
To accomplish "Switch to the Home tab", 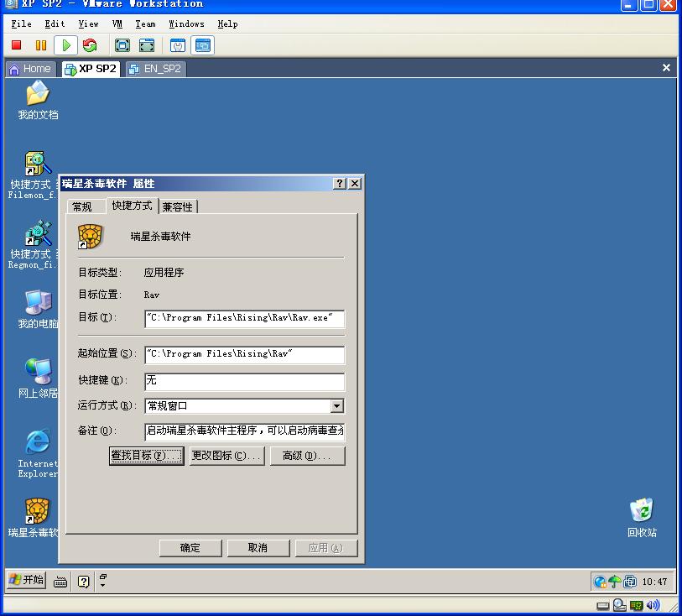I will pyautogui.click(x=30, y=69).
